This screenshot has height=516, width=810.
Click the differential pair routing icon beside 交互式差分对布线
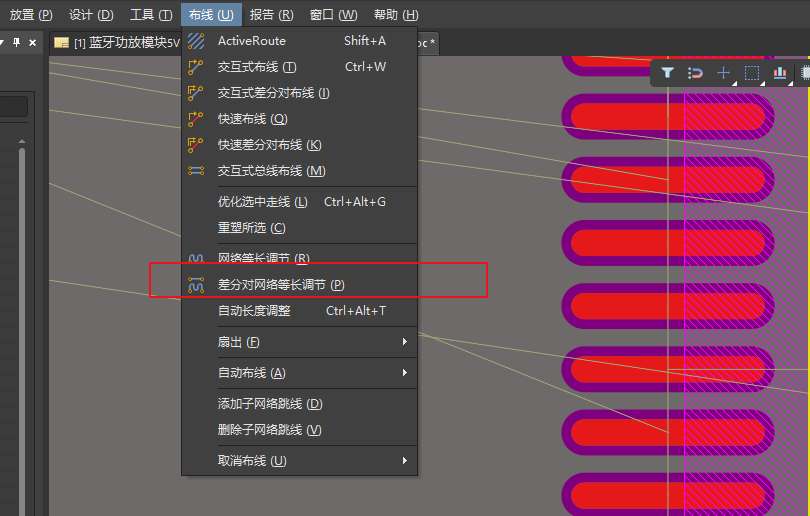coord(195,93)
